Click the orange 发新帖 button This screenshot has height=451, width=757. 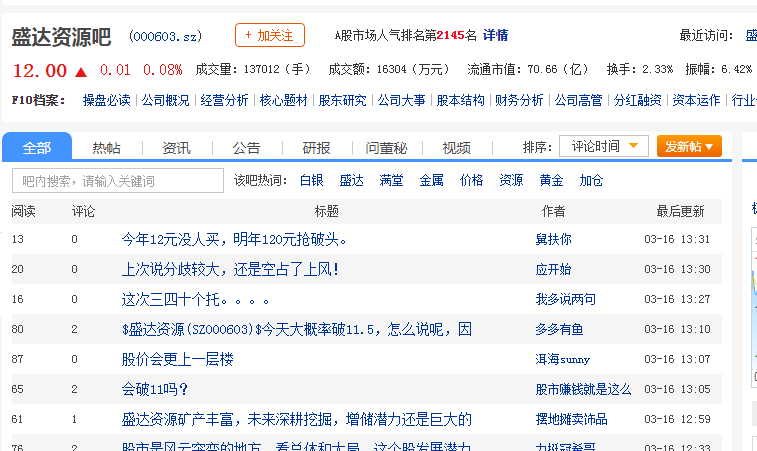coord(689,147)
